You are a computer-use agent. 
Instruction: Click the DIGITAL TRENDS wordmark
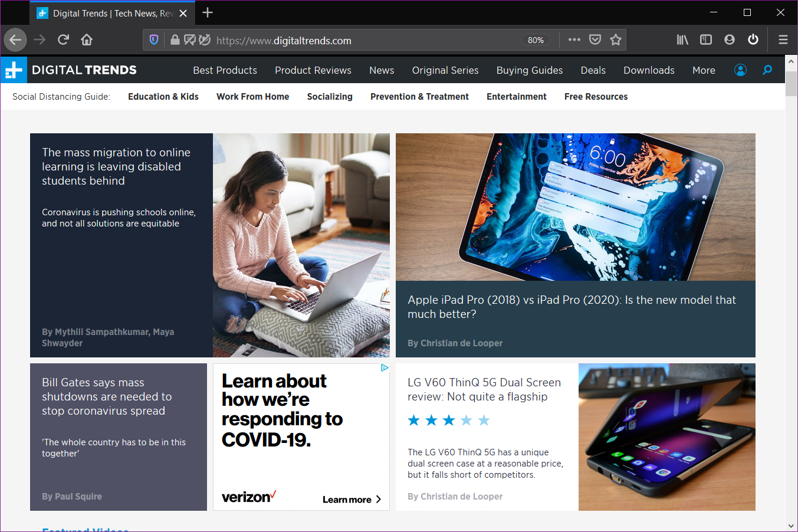point(84,70)
